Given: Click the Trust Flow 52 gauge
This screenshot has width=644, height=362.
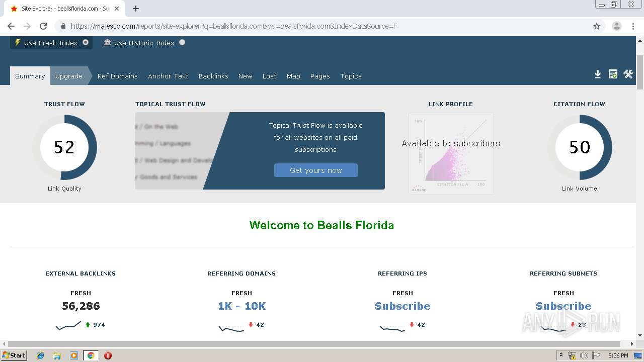Looking at the screenshot, I should [x=64, y=147].
